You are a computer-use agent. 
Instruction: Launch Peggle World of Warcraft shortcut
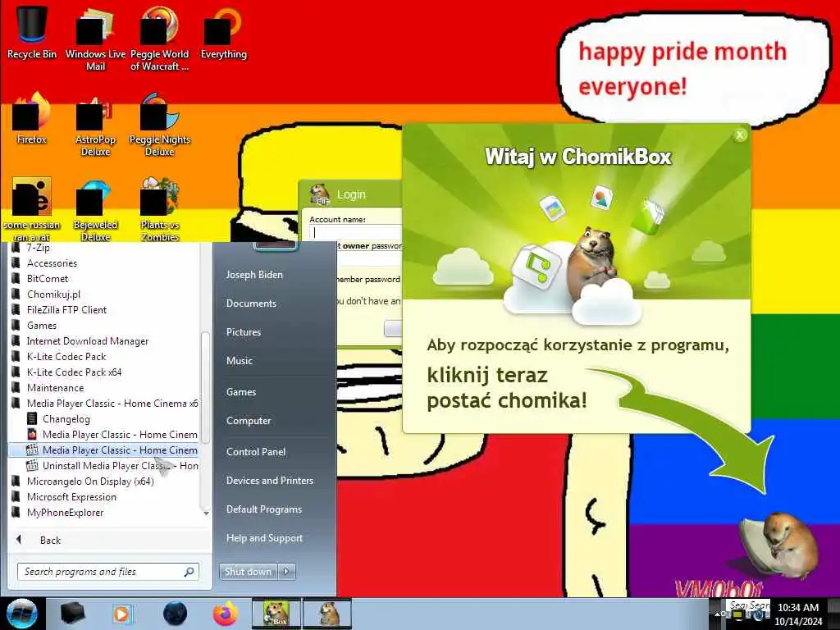[x=160, y=39]
